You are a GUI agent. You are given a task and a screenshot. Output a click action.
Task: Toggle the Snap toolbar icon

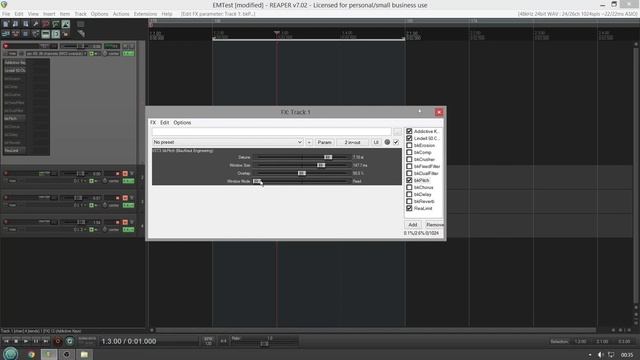[56, 34]
